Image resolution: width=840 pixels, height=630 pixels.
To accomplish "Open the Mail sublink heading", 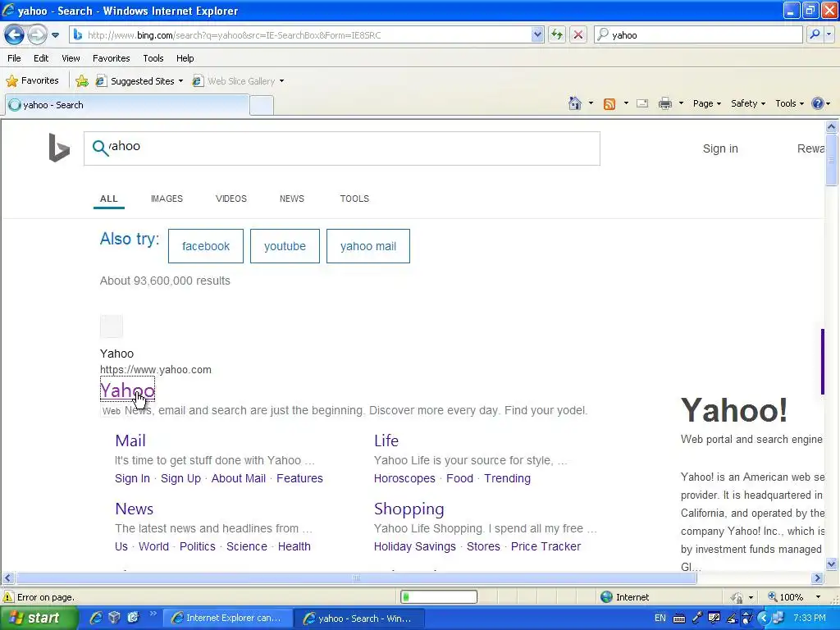I will [x=130, y=441].
